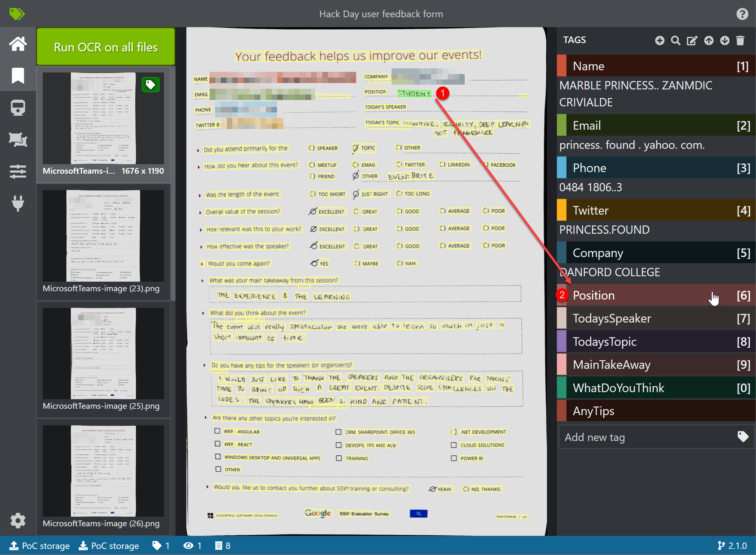Move the selected tag up with arrow icon
756x555 pixels.
(708, 40)
